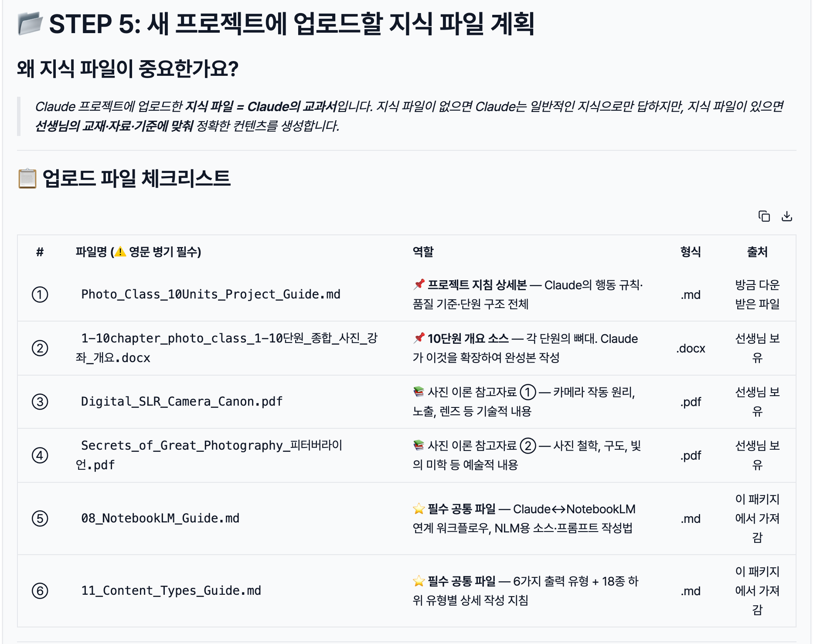Screen dimensions: 817x644
Task: Click the copy table icon
Action: point(764,216)
